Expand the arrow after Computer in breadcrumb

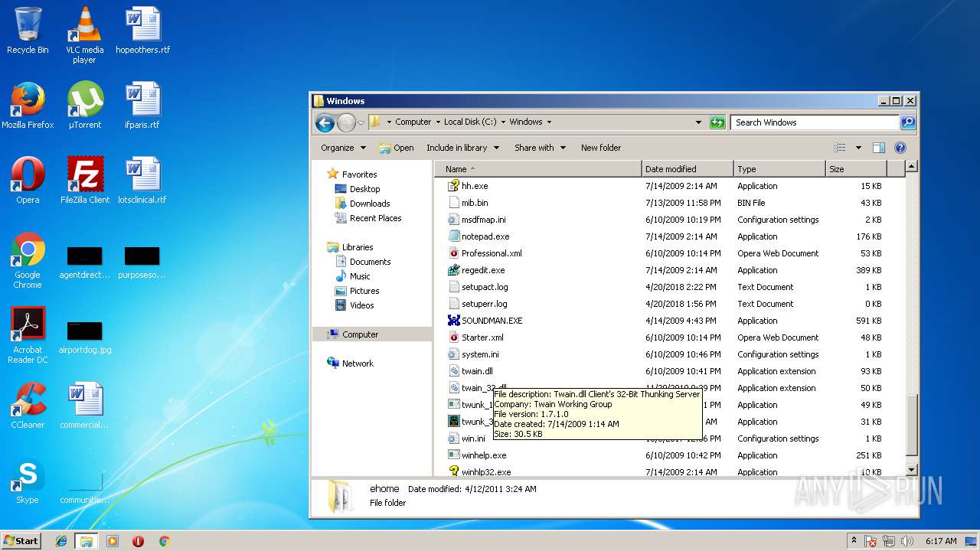[x=438, y=122]
